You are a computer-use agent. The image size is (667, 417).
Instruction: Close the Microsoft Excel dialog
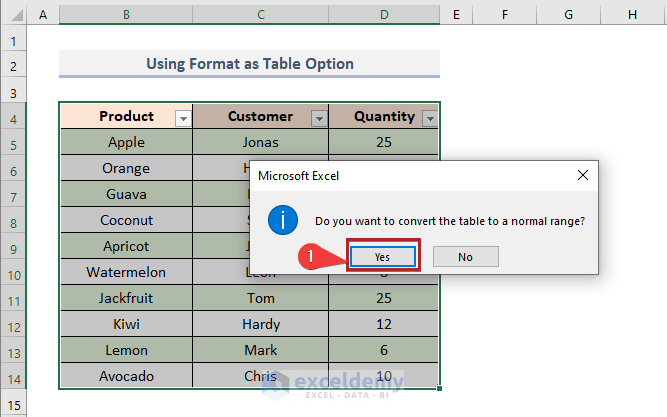point(583,175)
